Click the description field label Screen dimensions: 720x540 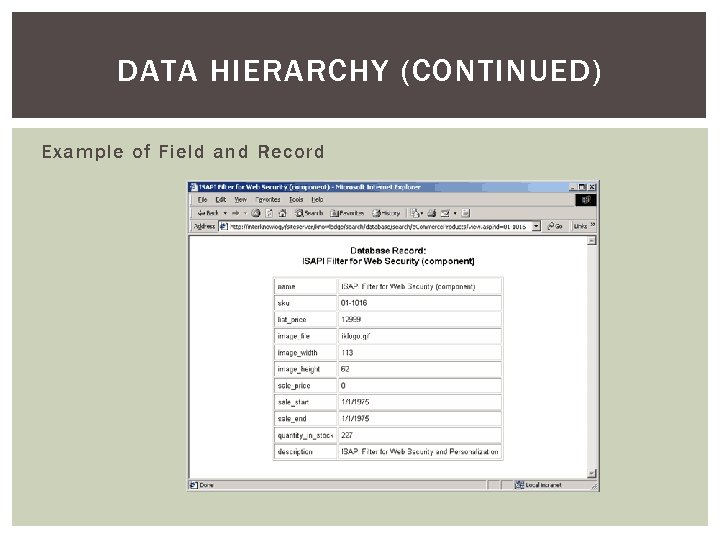(x=295, y=452)
